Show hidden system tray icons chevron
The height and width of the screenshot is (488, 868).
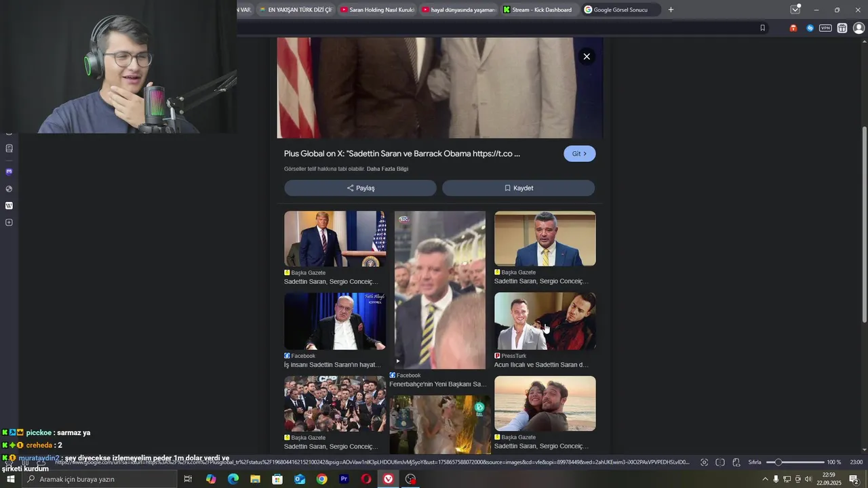(766, 479)
